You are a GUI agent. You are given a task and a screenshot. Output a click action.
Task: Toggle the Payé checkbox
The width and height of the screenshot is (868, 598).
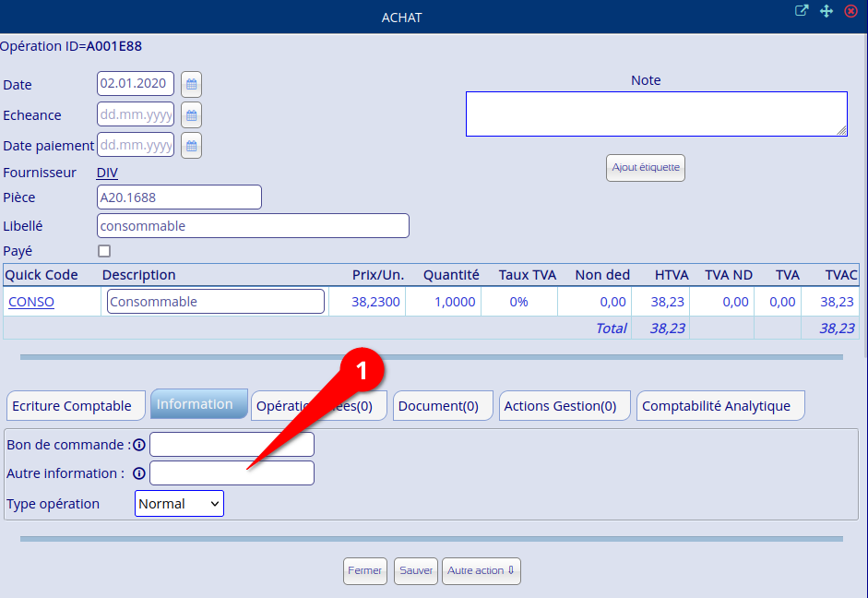104,251
